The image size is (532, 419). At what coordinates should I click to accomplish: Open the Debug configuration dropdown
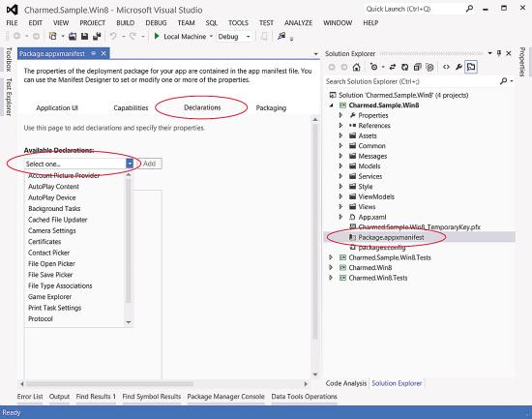click(x=249, y=37)
